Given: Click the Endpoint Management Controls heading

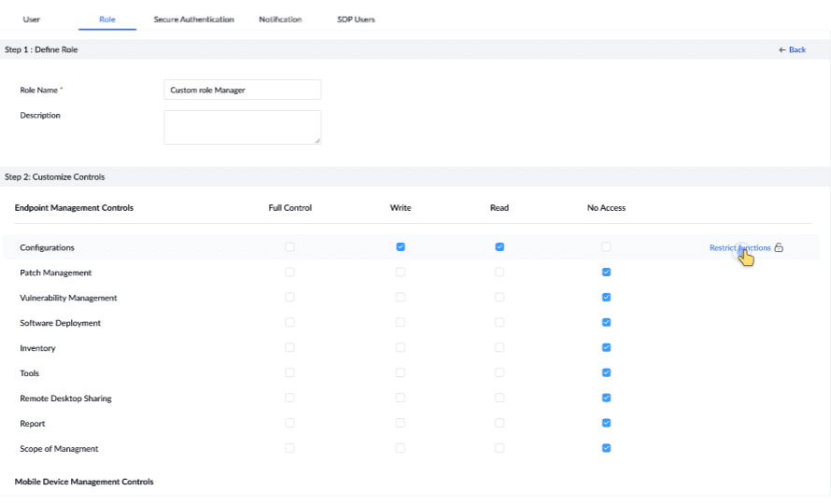Looking at the screenshot, I should (x=74, y=208).
